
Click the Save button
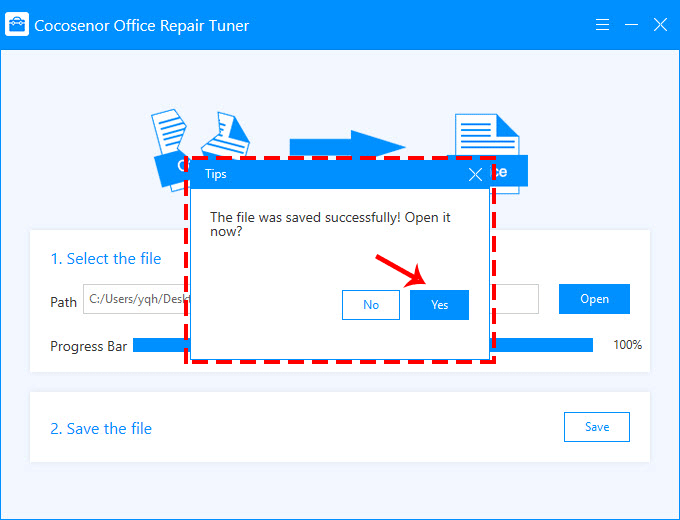tap(597, 427)
